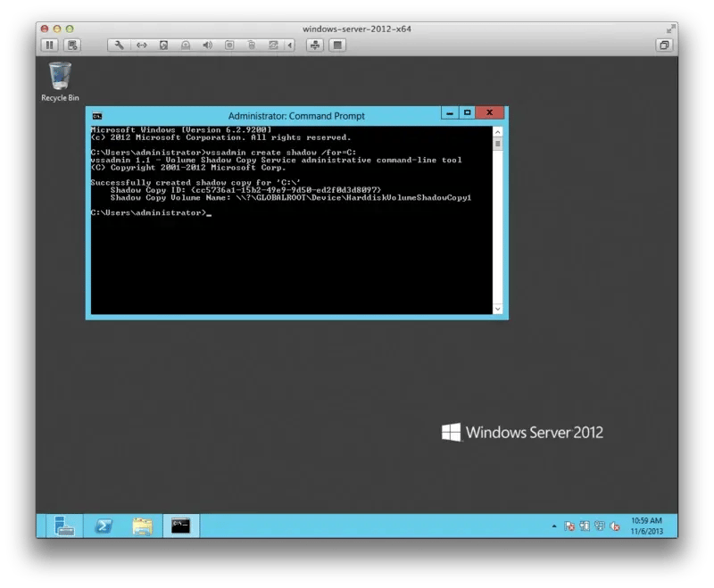Toggle the VM sound speaker icon
Viewport: 714px width, 588px height.
point(207,45)
